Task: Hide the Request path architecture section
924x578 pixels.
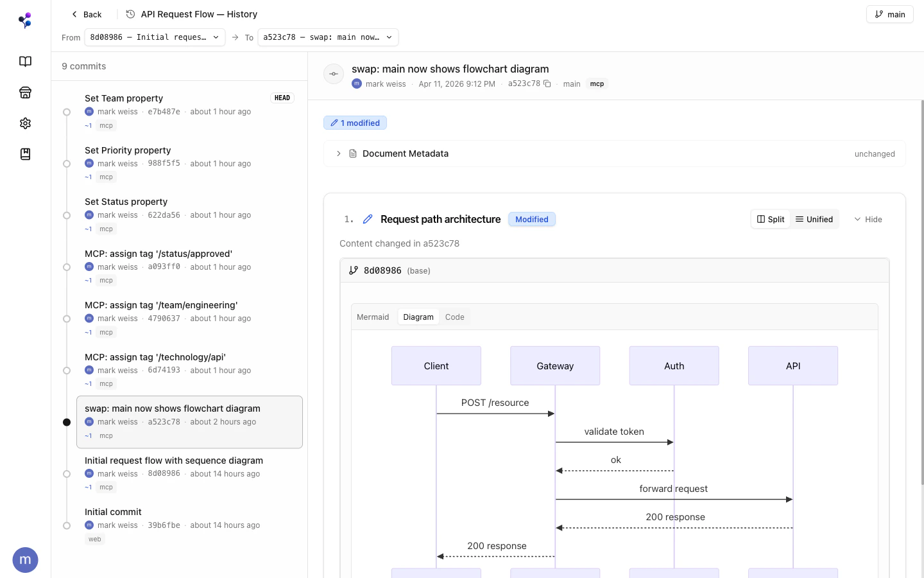Action: (x=868, y=219)
